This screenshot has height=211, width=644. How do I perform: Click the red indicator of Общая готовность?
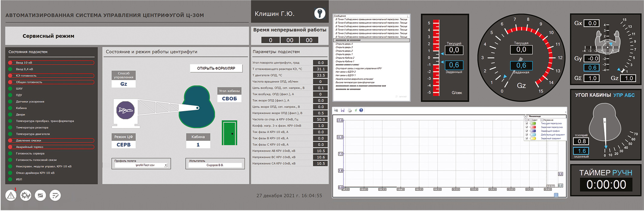[x=10, y=82]
